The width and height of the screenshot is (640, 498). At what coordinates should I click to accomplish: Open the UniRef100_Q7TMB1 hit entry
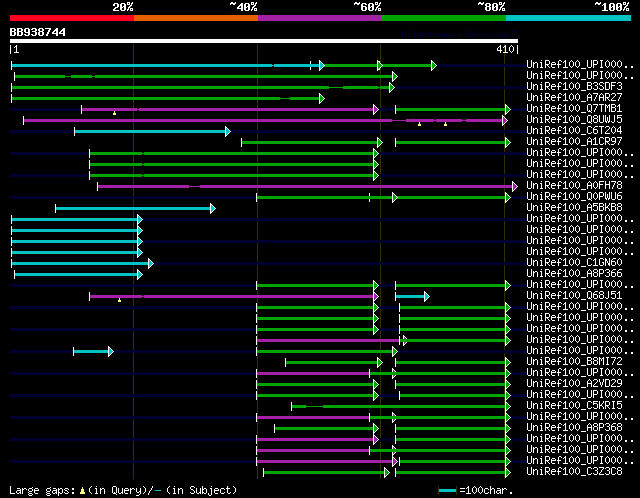(575, 109)
